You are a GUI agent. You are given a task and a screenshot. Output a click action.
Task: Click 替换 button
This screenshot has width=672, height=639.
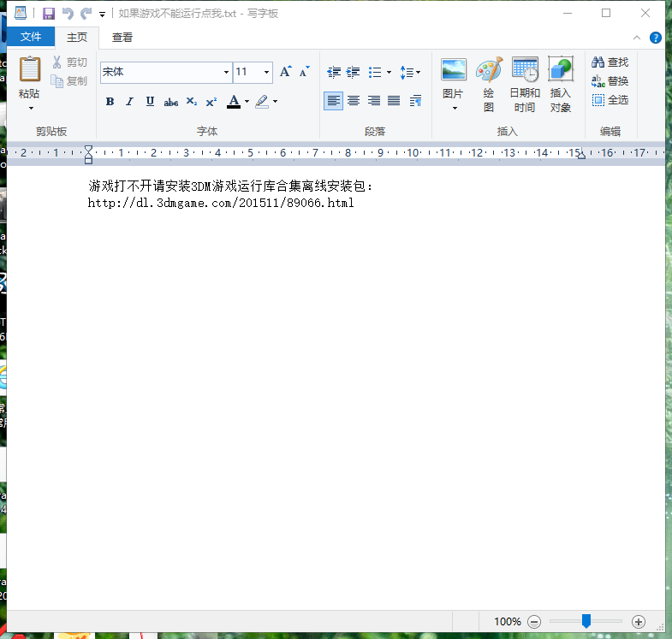(610, 81)
